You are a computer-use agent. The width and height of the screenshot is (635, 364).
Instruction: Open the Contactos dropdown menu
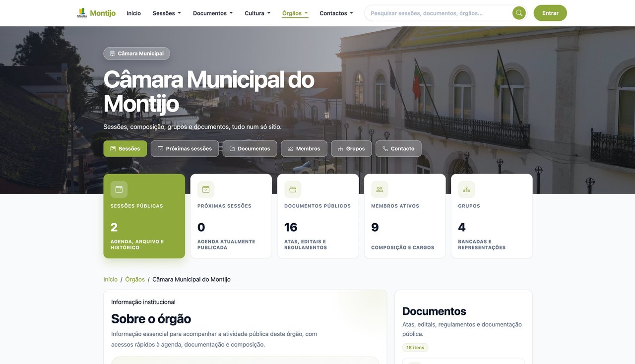[x=336, y=13]
